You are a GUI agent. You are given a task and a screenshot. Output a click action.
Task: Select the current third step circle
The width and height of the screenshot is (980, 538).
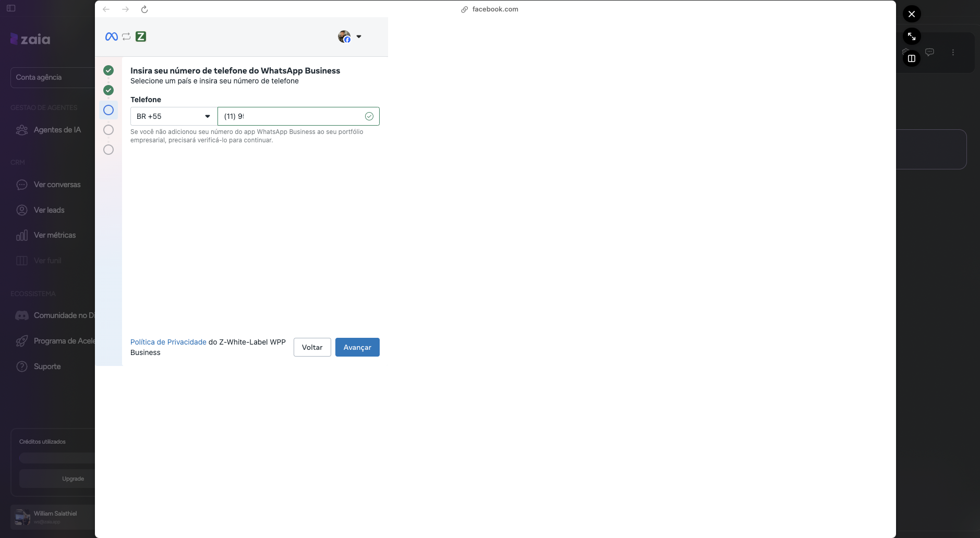click(x=108, y=110)
